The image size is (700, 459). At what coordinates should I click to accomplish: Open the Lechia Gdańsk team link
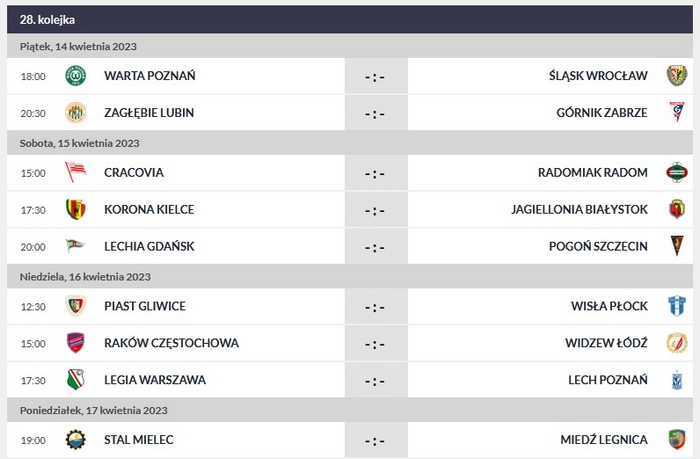click(149, 246)
